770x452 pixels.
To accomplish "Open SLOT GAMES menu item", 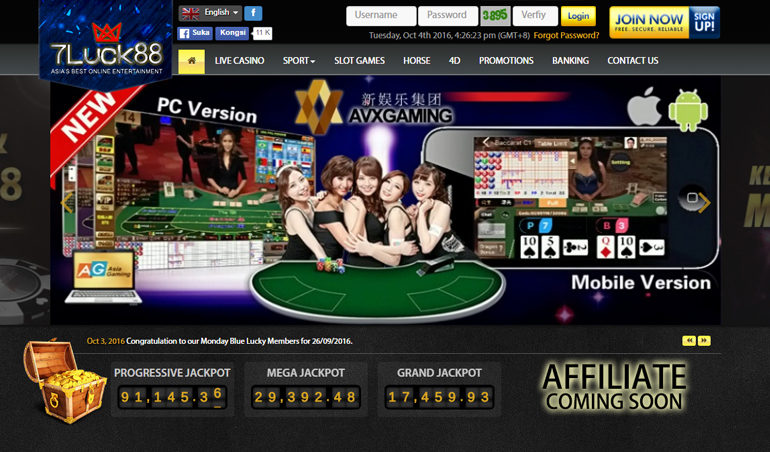I will (x=359, y=61).
